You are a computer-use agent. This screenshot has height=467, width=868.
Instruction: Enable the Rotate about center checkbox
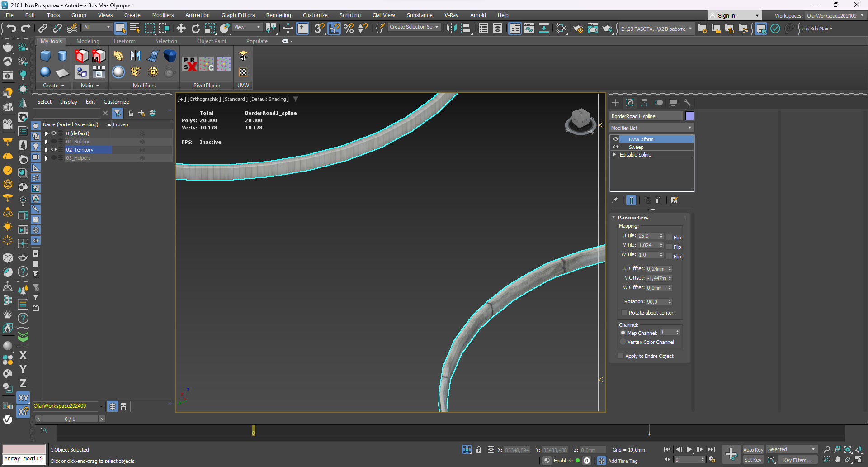coord(624,312)
